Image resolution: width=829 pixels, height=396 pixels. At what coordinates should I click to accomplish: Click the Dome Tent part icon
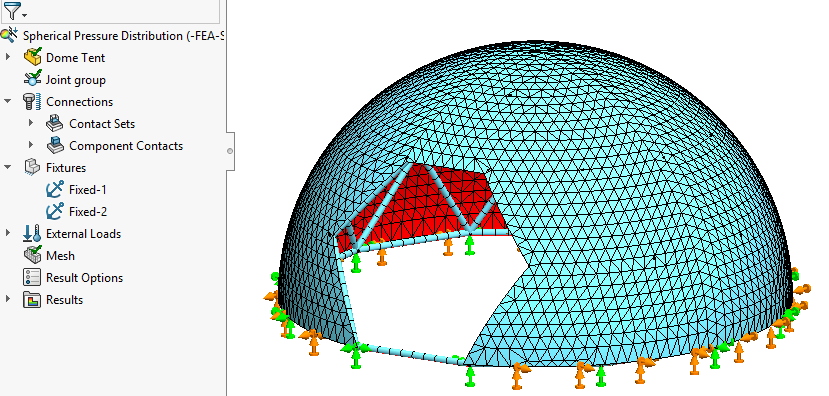(32, 57)
